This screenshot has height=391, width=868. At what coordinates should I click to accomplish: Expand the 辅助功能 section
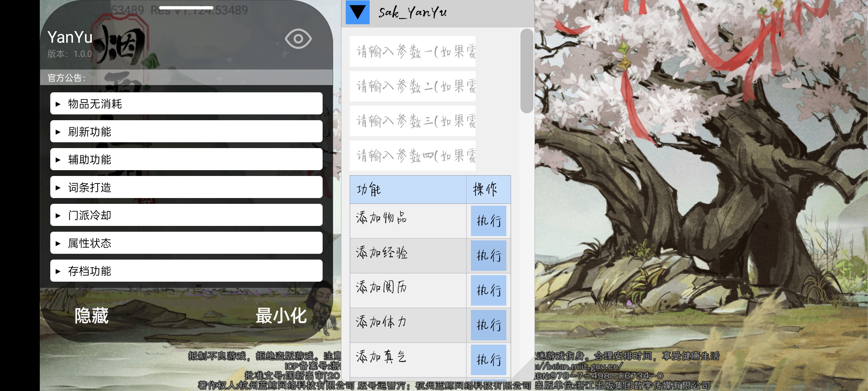[x=186, y=159]
